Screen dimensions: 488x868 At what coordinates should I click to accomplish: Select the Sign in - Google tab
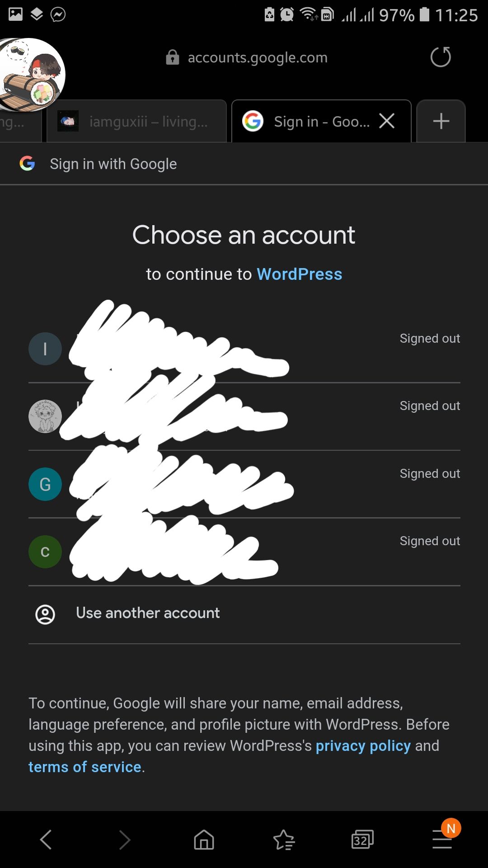point(312,122)
